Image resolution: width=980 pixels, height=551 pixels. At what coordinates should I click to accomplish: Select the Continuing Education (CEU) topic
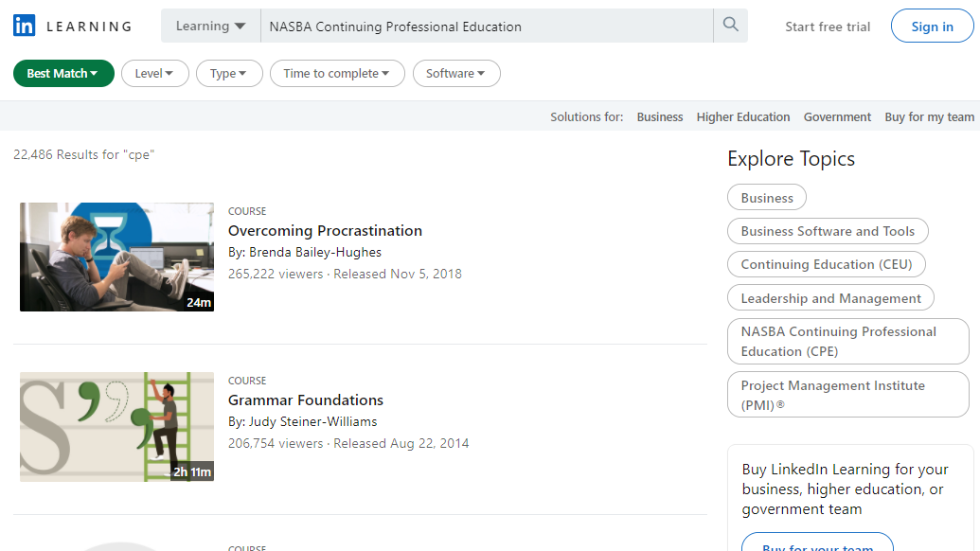[x=827, y=264]
